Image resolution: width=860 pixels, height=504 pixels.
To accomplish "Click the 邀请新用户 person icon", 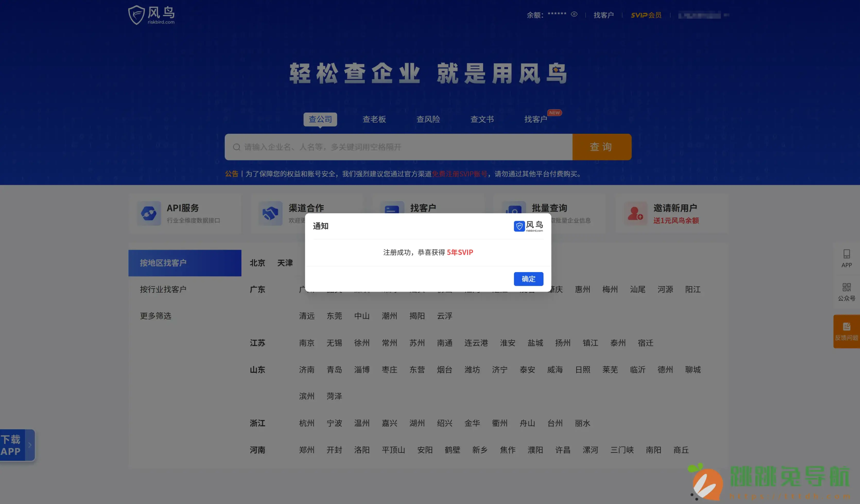I will point(635,213).
